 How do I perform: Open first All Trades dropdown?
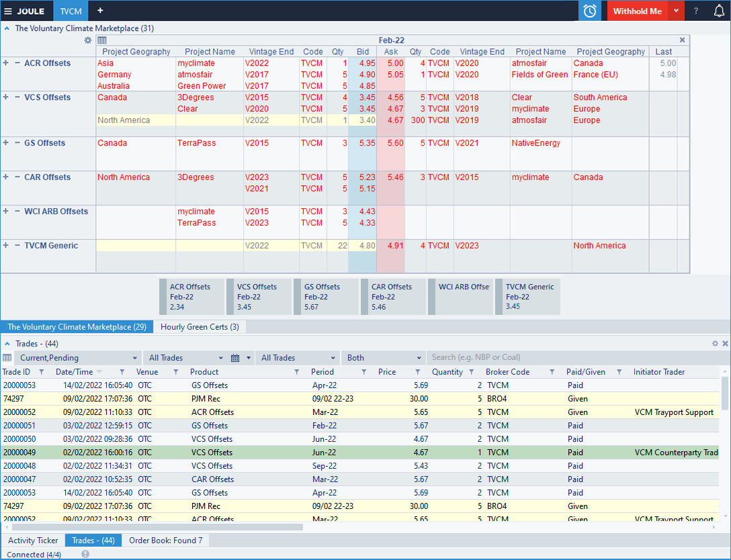(x=185, y=358)
